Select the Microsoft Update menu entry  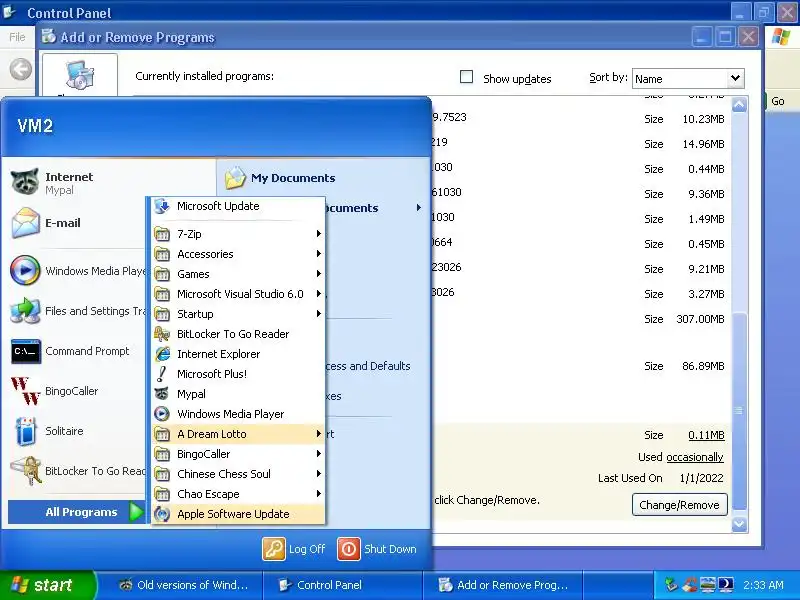point(238,206)
